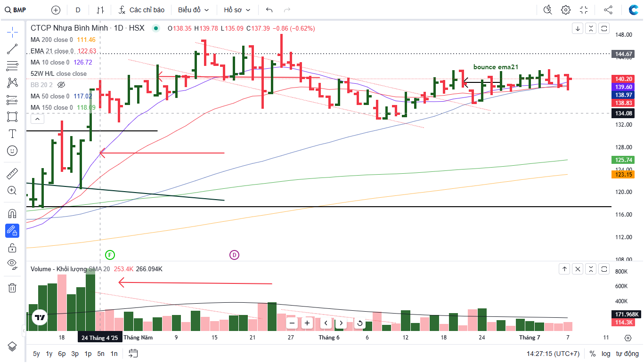
Task: Redo the last chart action
Action: coord(287,10)
